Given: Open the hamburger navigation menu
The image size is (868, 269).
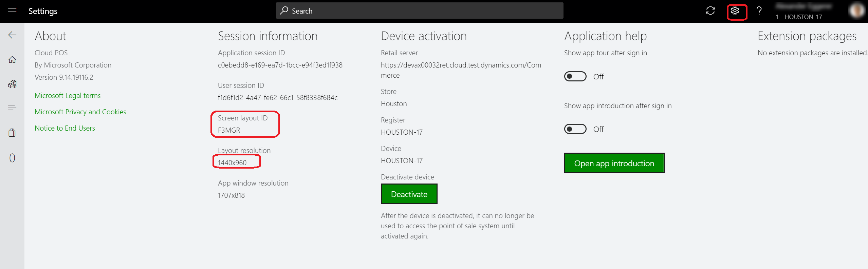Looking at the screenshot, I should [12, 10].
